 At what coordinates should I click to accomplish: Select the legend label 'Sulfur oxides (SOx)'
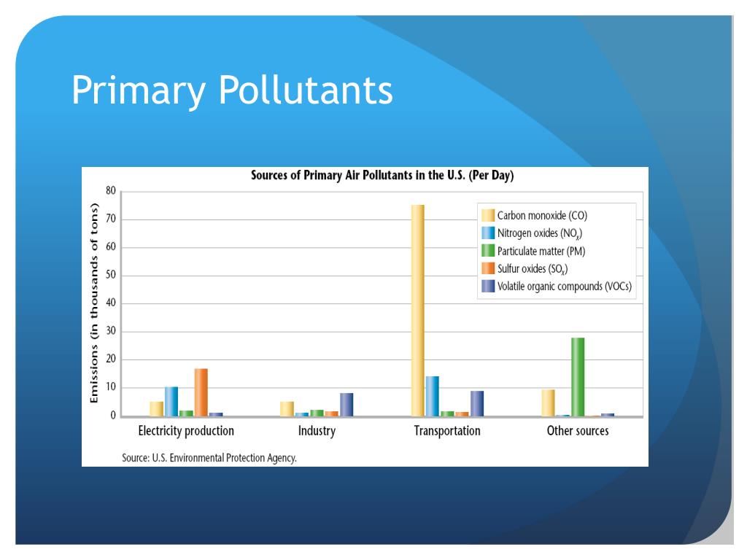tap(533, 269)
